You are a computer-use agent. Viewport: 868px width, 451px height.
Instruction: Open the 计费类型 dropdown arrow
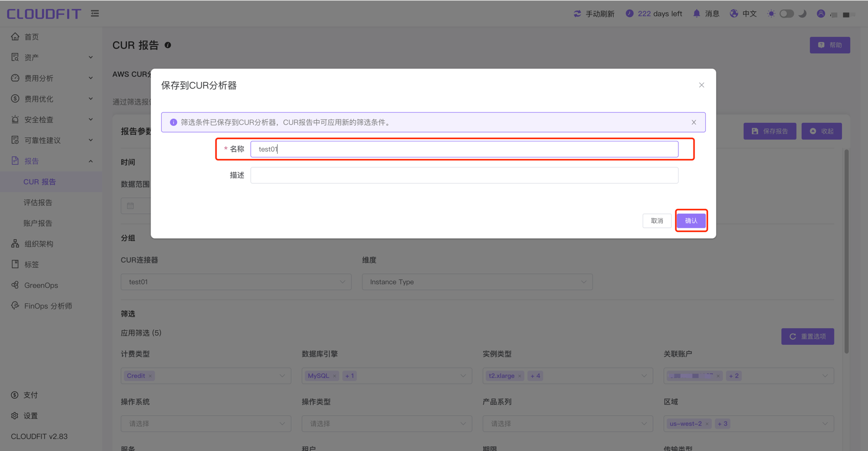pos(282,376)
